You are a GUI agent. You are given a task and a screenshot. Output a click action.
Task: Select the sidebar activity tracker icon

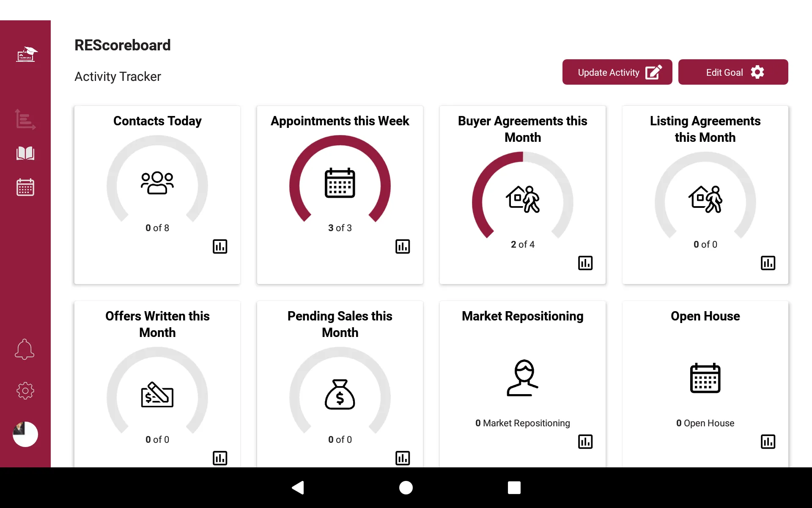click(25, 119)
